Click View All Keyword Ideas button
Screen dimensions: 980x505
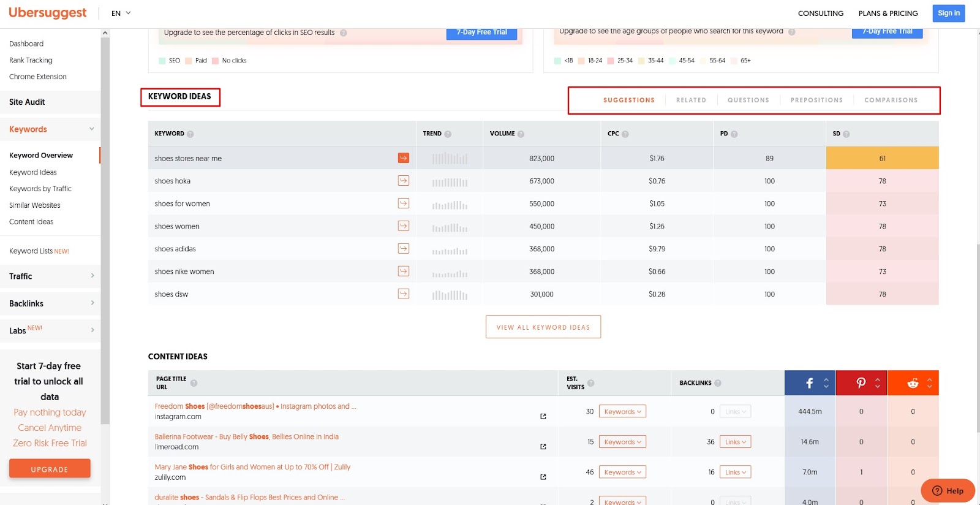point(543,327)
